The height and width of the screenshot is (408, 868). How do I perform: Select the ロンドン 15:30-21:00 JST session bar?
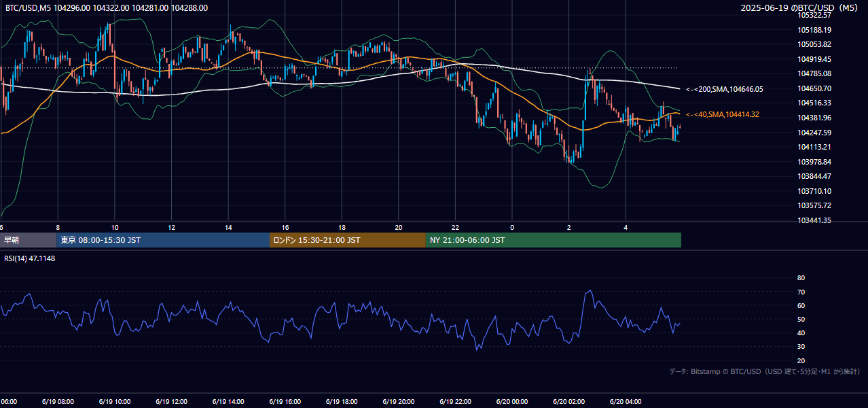click(348, 240)
